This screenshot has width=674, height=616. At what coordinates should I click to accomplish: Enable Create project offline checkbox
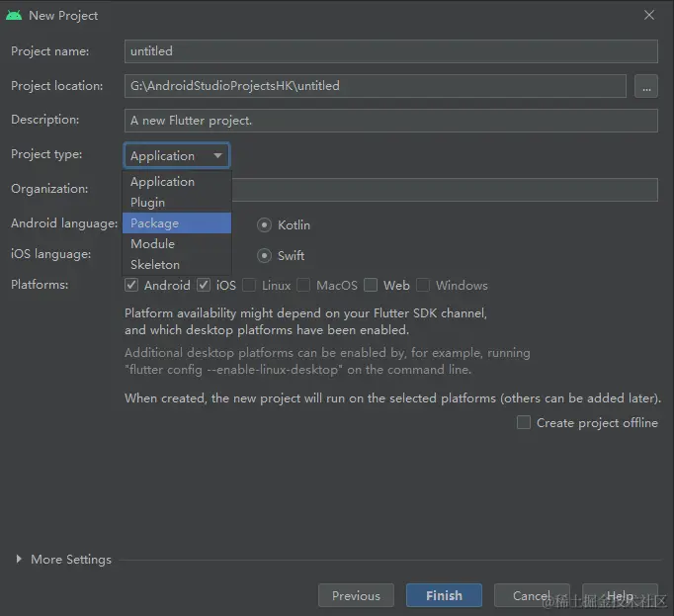[524, 422]
